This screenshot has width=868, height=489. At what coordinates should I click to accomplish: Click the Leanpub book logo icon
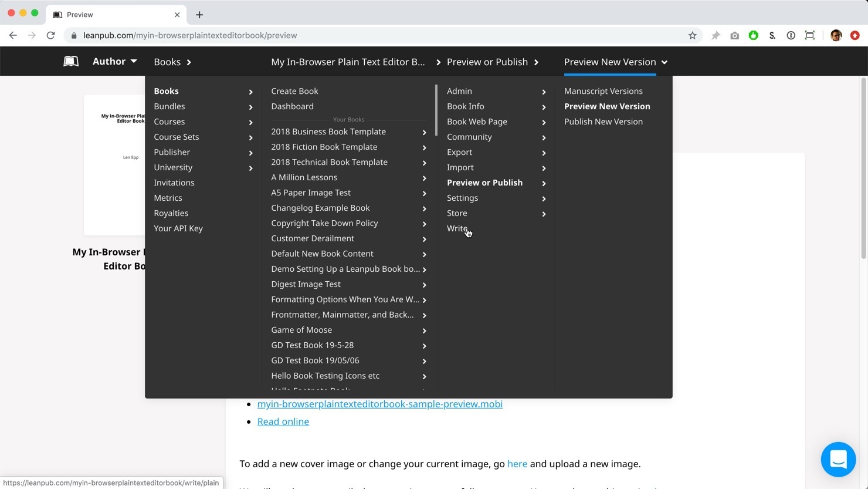pyautogui.click(x=71, y=62)
